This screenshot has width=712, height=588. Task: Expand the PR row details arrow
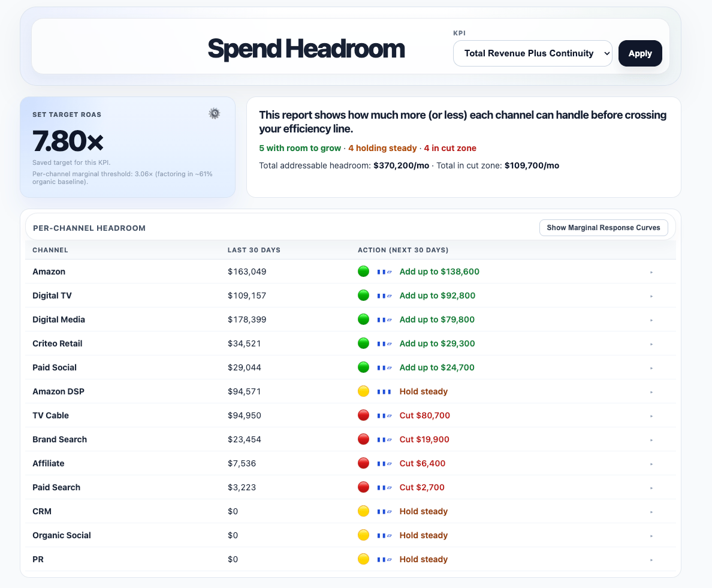click(x=651, y=560)
